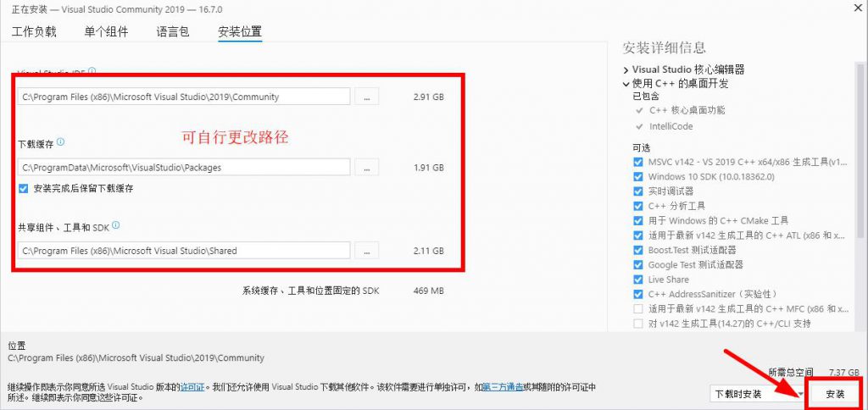Browse for the Packages cache path
The height and width of the screenshot is (410, 868).
[x=366, y=167]
